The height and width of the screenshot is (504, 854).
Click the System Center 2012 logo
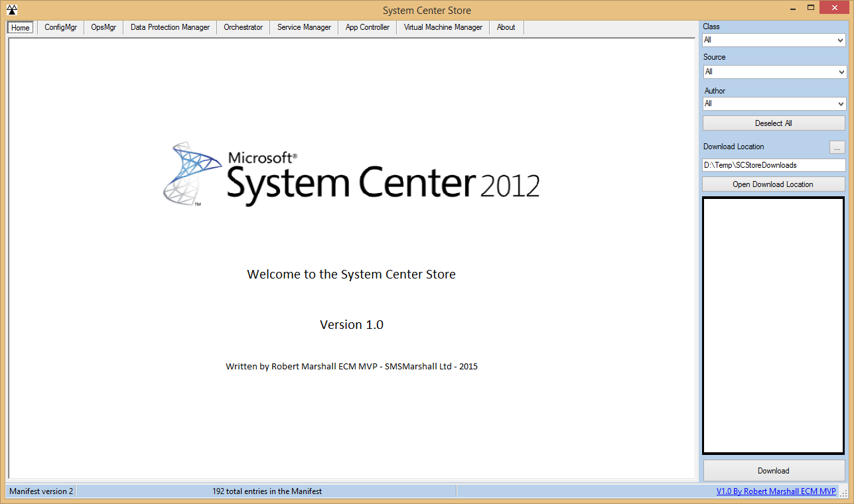click(x=350, y=175)
